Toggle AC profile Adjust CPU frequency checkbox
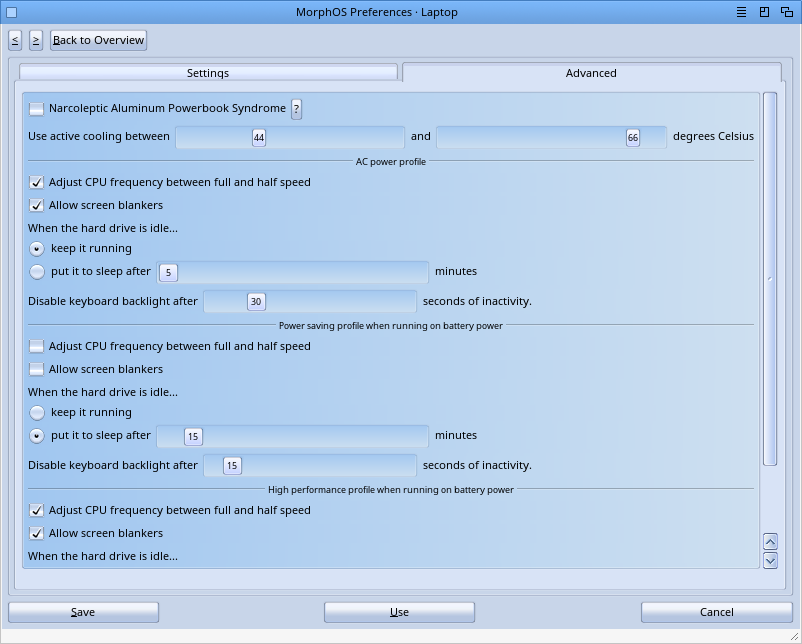The height and width of the screenshot is (644, 802). pos(36,183)
